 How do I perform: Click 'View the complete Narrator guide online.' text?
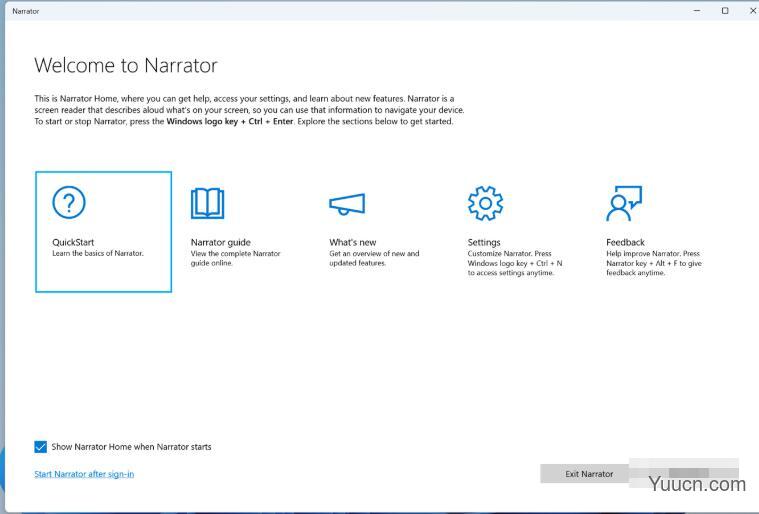236,258
